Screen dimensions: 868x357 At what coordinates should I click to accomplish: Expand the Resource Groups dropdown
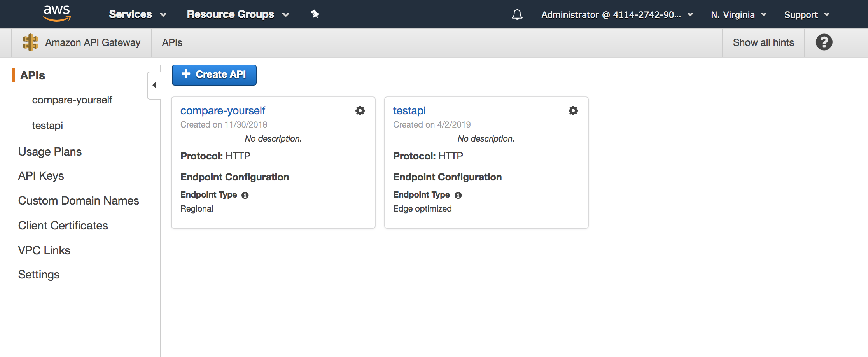(x=238, y=14)
